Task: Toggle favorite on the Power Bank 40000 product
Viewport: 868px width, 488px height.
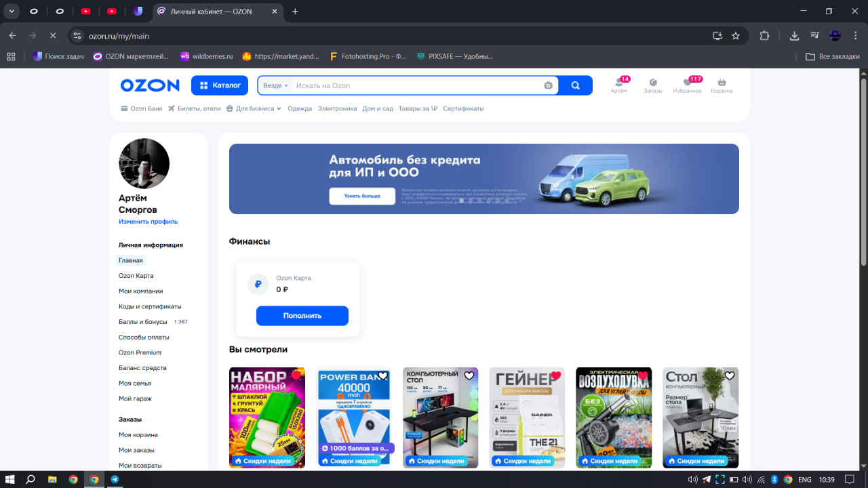Action: coord(383,375)
